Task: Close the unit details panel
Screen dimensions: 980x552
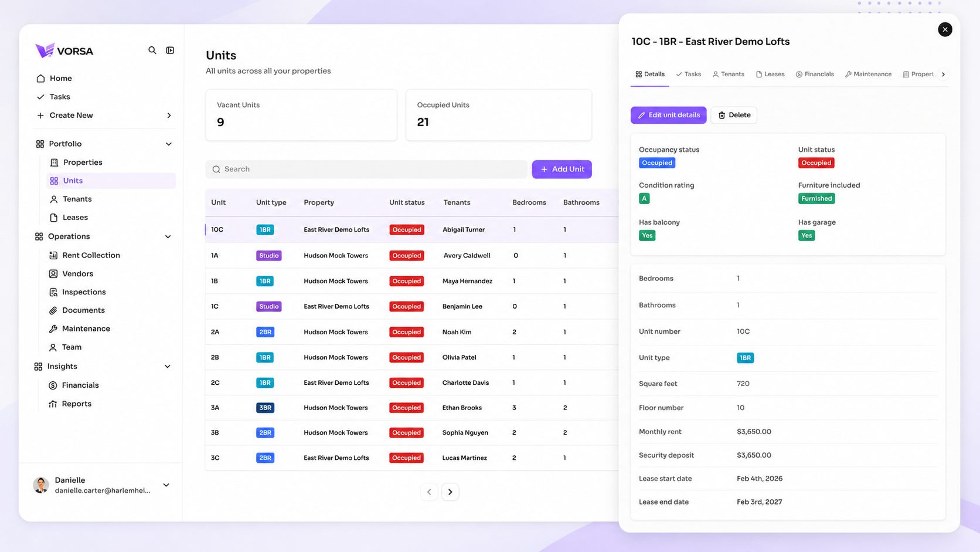Action: click(945, 29)
